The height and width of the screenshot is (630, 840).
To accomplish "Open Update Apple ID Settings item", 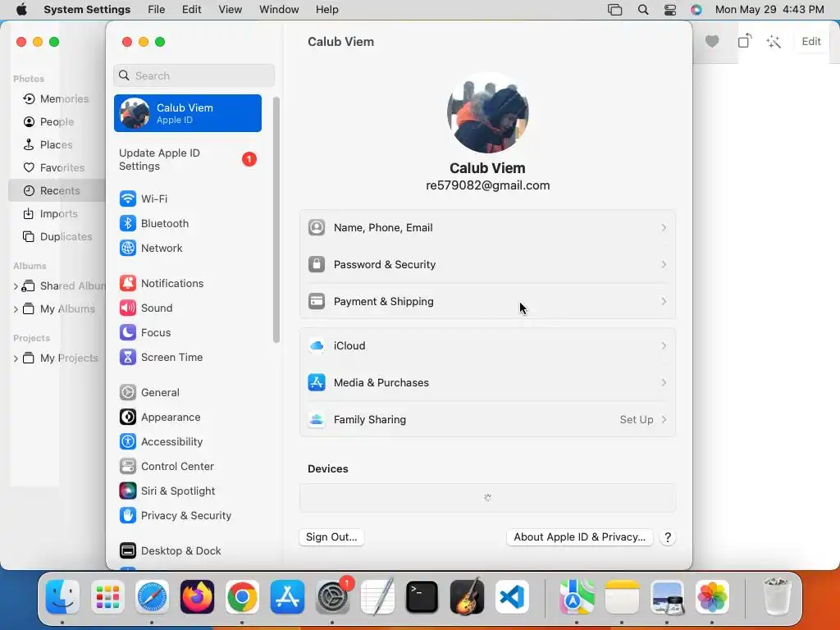I will coord(188,160).
